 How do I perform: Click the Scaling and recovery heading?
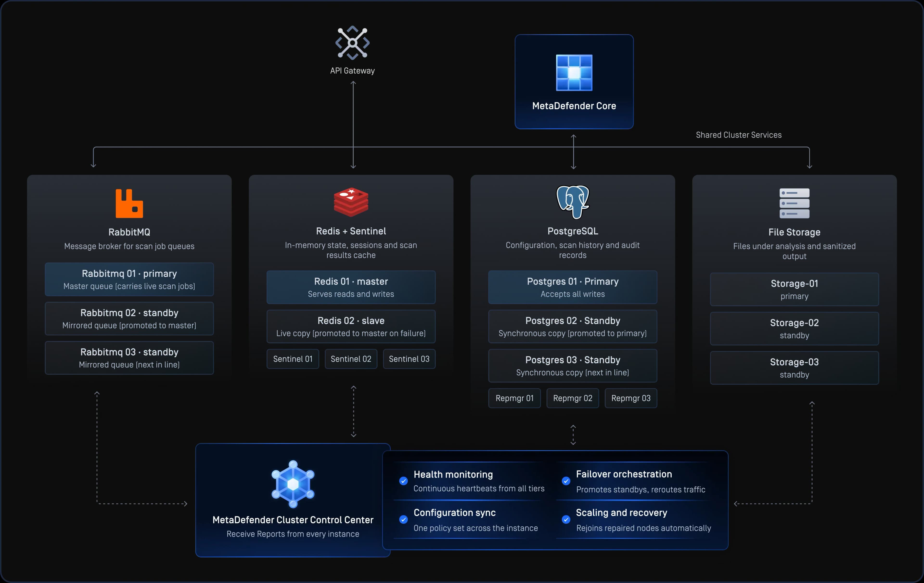click(x=622, y=513)
